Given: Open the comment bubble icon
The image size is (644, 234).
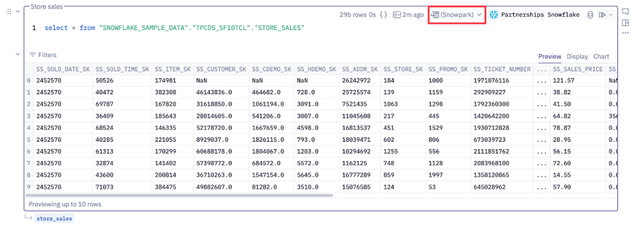Looking at the screenshot, I should point(625,11).
